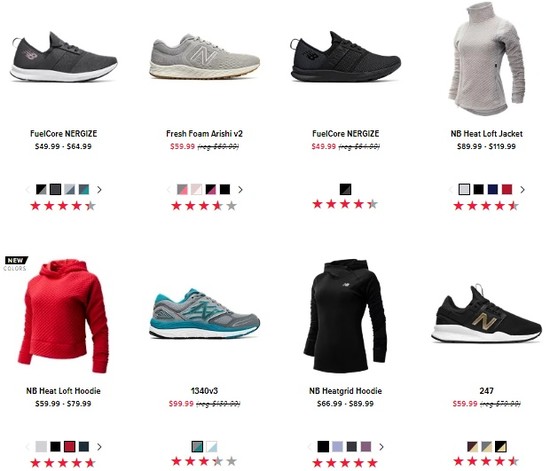Pick lavender swatch for NB Heatgrid Hoodie
The width and height of the screenshot is (550, 471).
coord(337,446)
